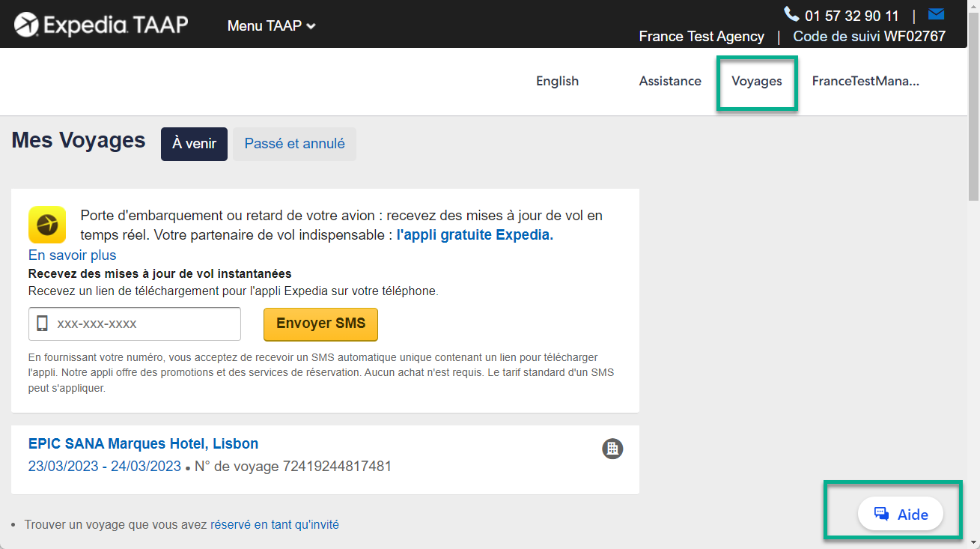This screenshot has width=980, height=549.
Task: Click the réservé en tant qu'invité link
Action: [275, 525]
